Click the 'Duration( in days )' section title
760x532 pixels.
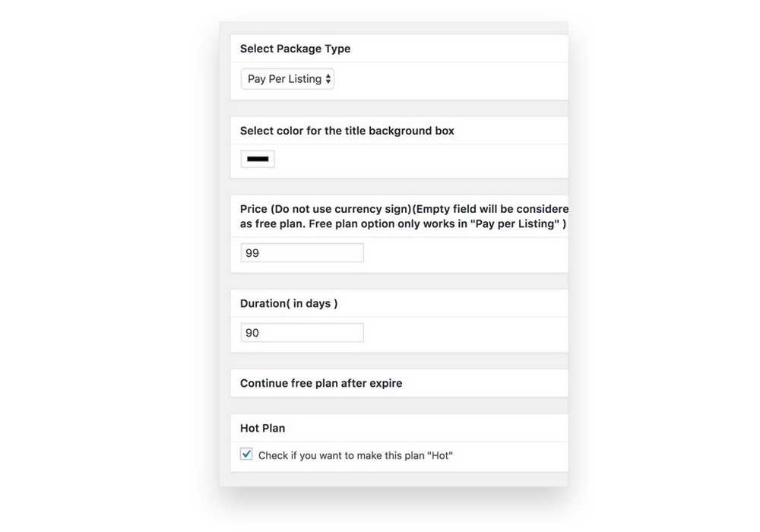click(289, 303)
